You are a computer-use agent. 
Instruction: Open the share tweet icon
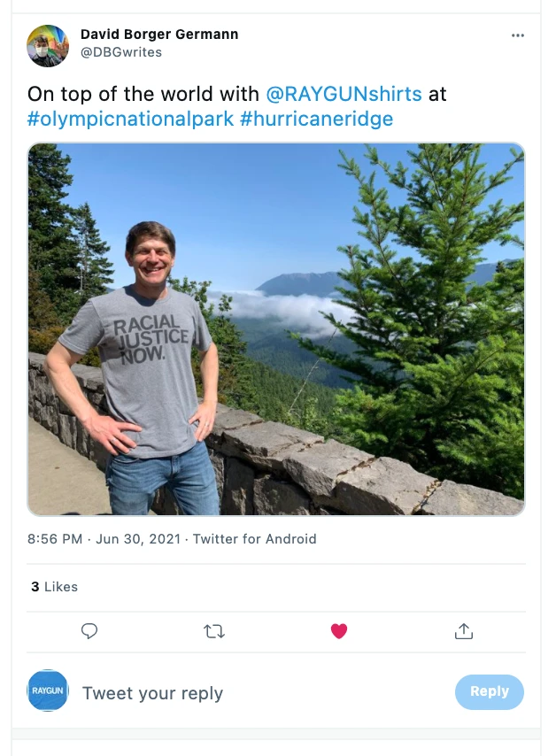464,631
